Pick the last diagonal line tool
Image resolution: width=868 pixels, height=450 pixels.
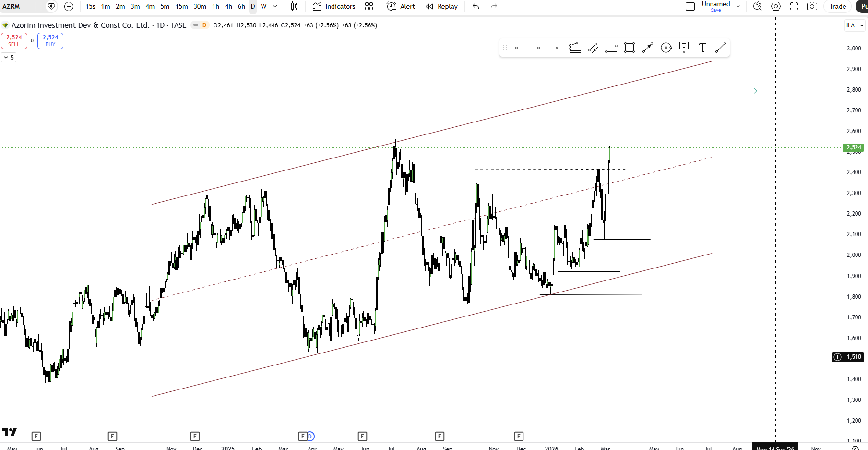coord(721,48)
